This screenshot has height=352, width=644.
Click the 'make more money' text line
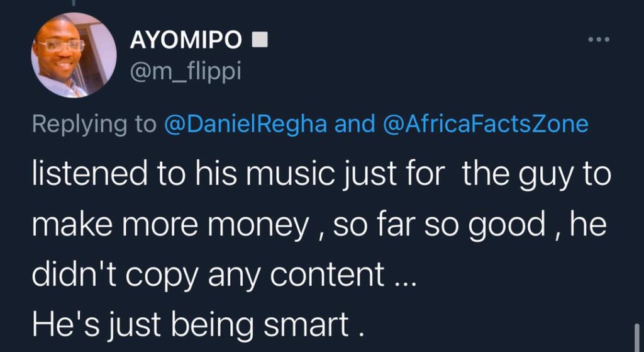click(x=319, y=225)
